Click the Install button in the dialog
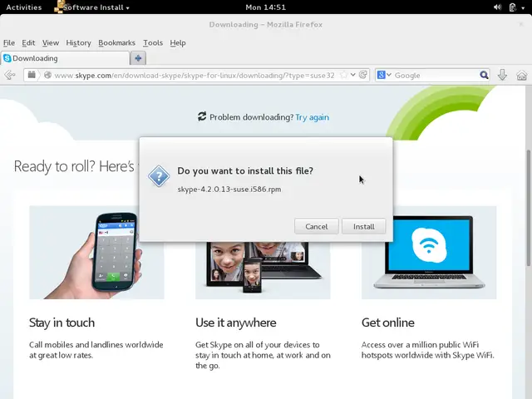The height and width of the screenshot is (399, 532). pyautogui.click(x=364, y=226)
